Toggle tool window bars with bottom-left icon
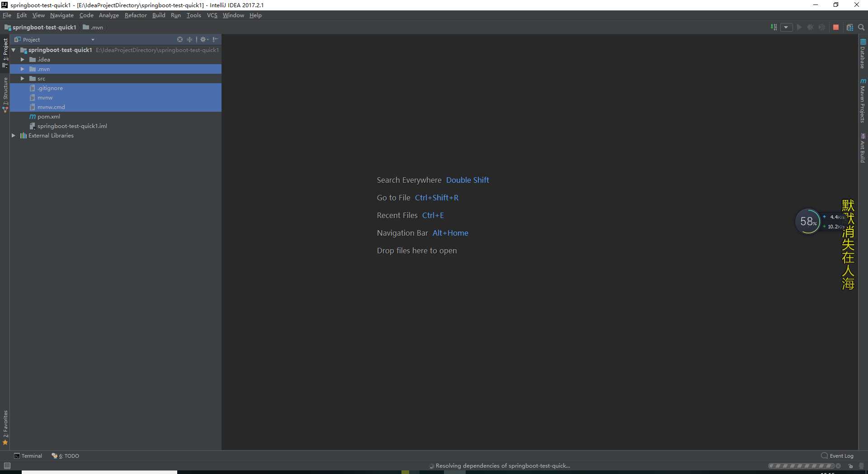The width and height of the screenshot is (868, 474). 7,465
